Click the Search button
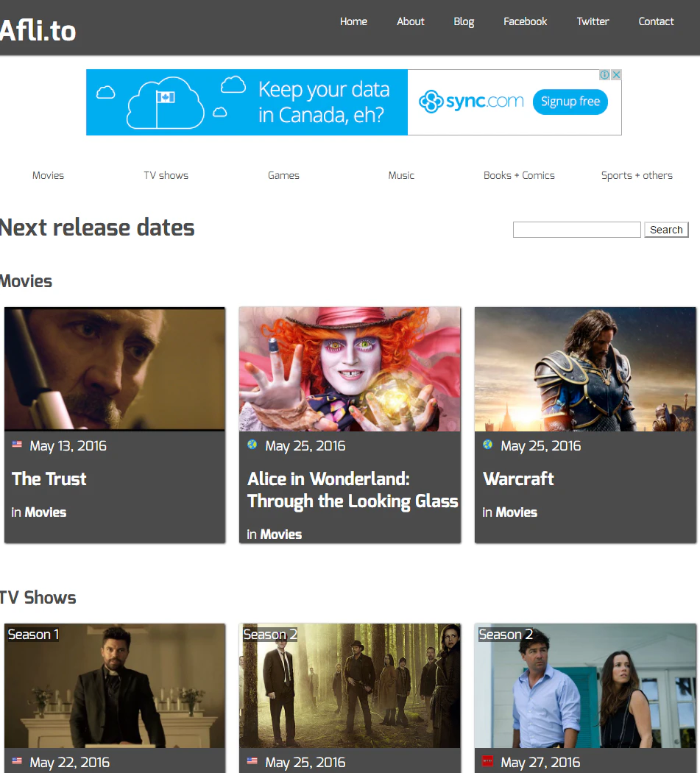 [666, 230]
